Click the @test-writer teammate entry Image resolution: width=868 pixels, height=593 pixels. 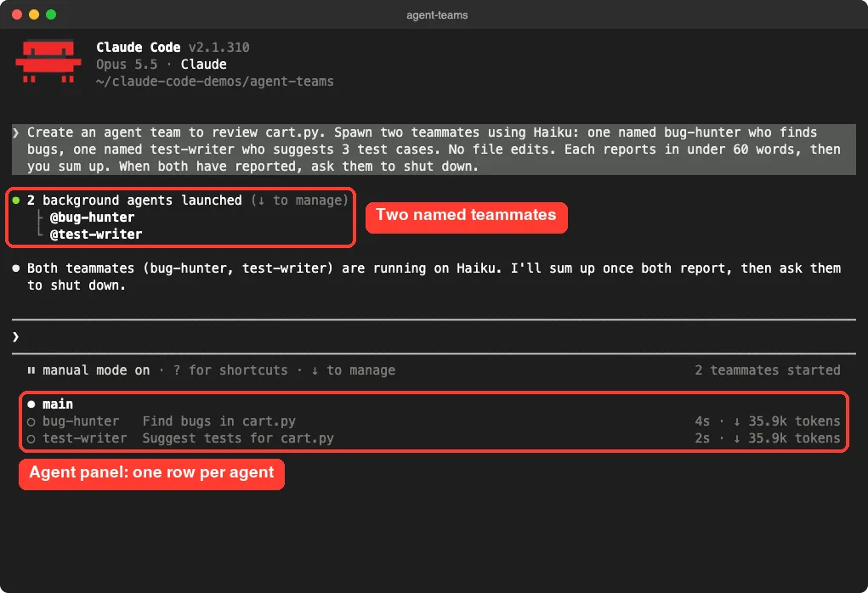coord(96,234)
